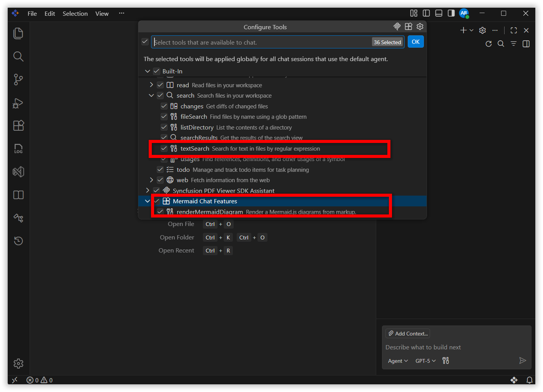This screenshot has height=392, width=543.
Task: Uncheck the changes tool checkbox
Action: pyautogui.click(x=164, y=106)
